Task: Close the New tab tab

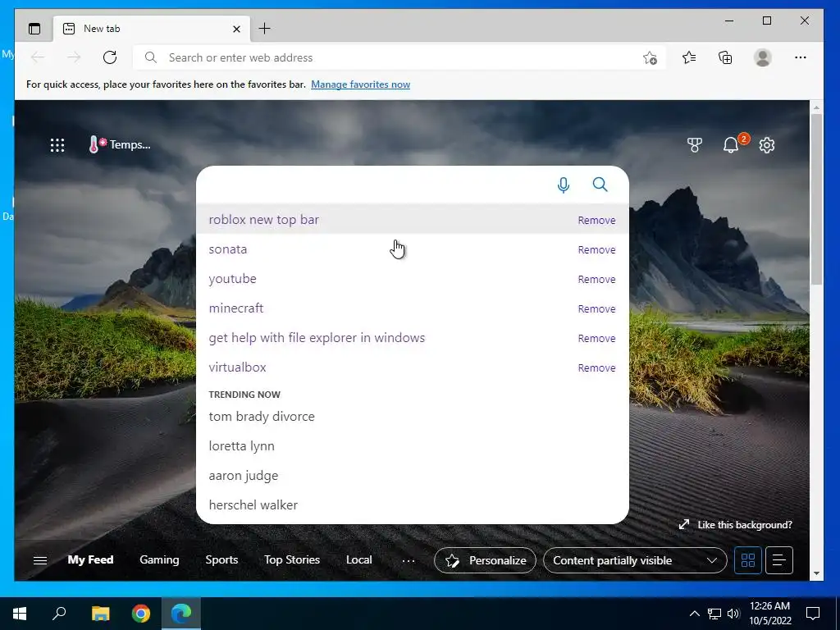Action: [x=236, y=29]
